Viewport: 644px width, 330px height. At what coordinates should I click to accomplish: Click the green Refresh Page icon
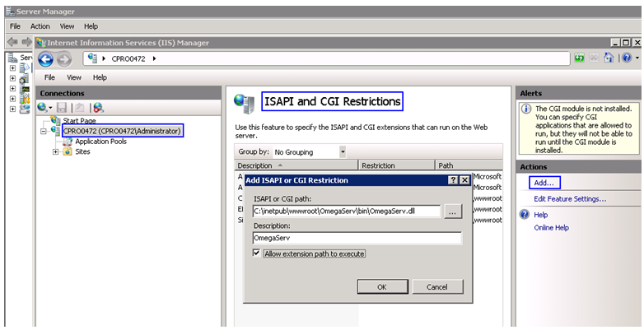[579, 58]
